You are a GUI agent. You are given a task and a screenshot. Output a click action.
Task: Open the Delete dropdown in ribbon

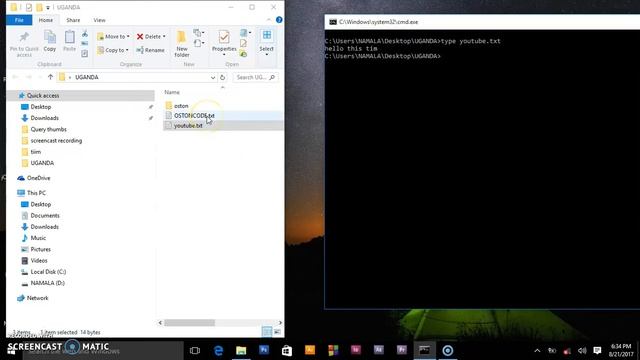tap(151, 36)
